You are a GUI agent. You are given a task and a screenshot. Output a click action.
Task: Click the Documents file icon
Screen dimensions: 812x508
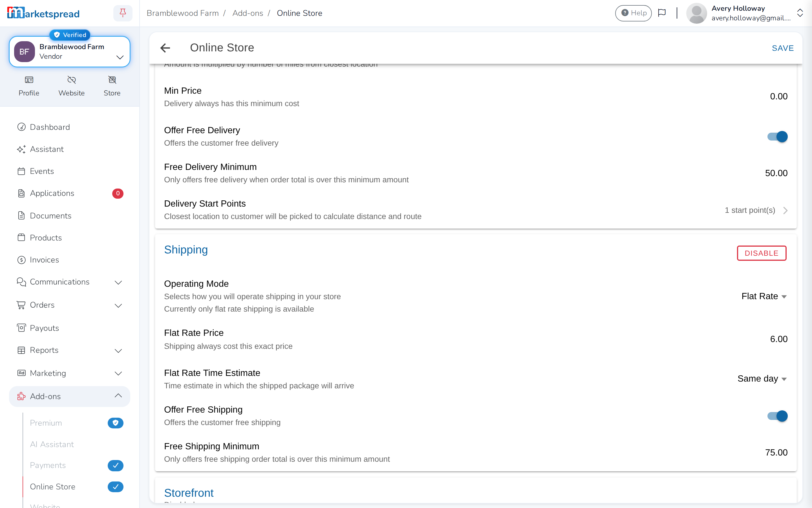pyautogui.click(x=21, y=215)
